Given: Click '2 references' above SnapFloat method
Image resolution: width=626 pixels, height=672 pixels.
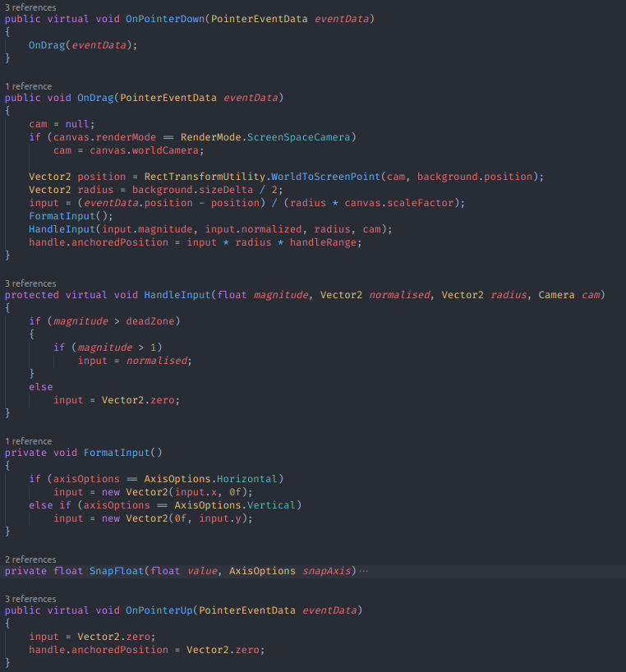Looking at the screenshot, I should [x=30, y=559].
